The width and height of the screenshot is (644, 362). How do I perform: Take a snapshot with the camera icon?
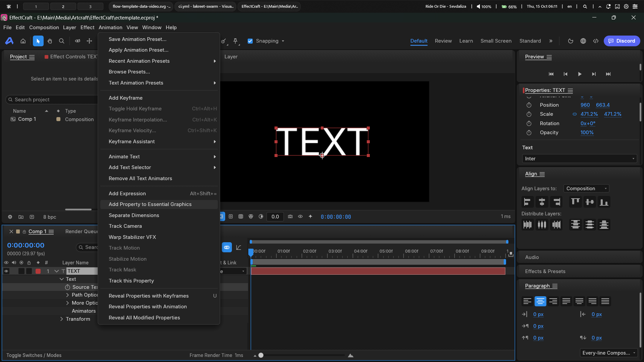290,217
